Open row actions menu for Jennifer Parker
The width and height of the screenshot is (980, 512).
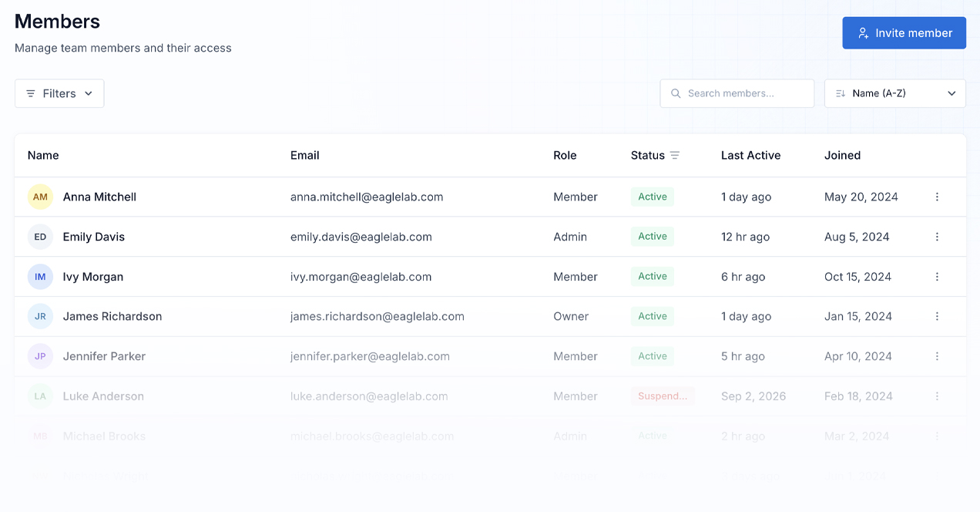937,356
